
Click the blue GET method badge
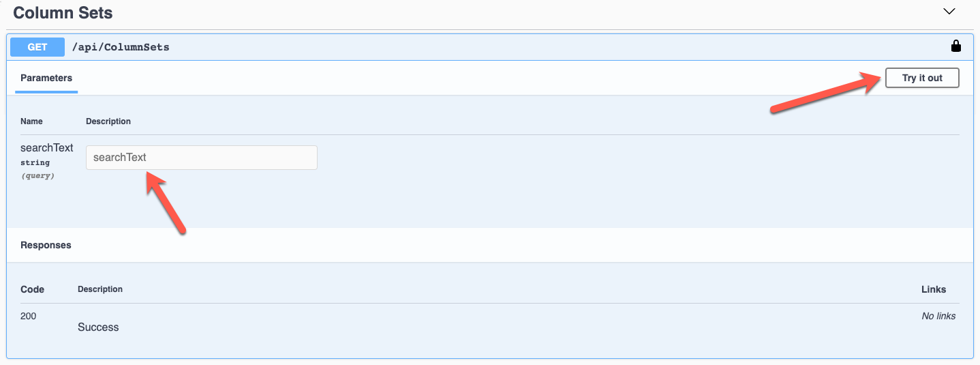pyautogui.click(x=37, y=47)
